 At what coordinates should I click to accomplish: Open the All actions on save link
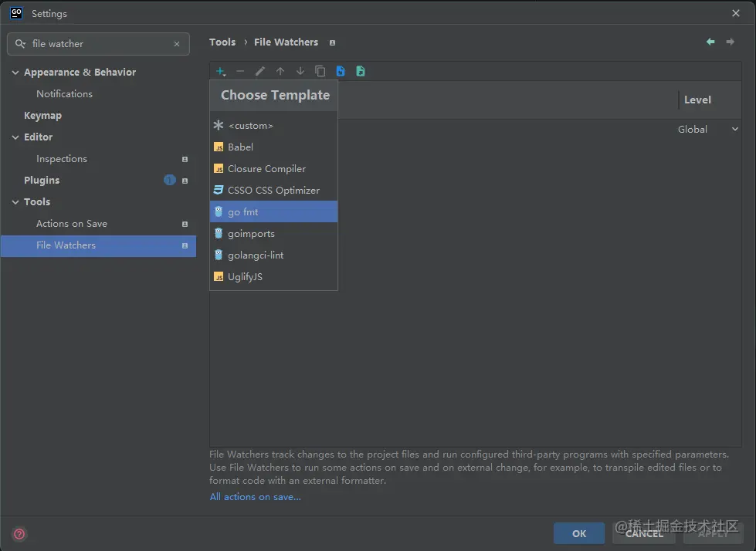click(x=255, y=496)
